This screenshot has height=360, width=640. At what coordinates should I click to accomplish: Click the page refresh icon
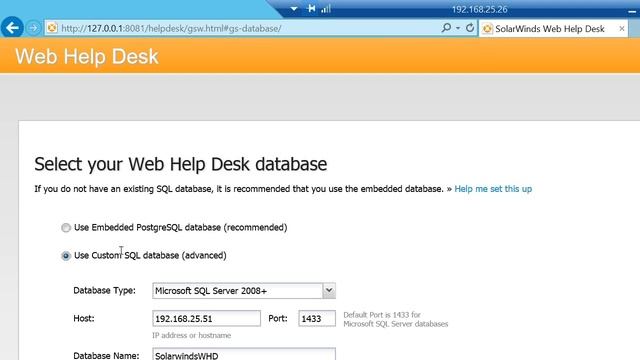click(470, 28)
